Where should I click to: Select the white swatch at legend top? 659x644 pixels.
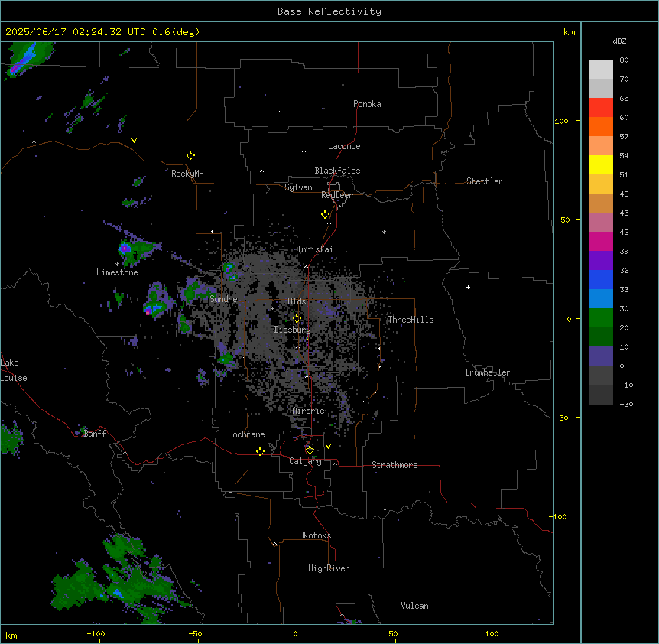pyautogui.click(x=601, y=69)
